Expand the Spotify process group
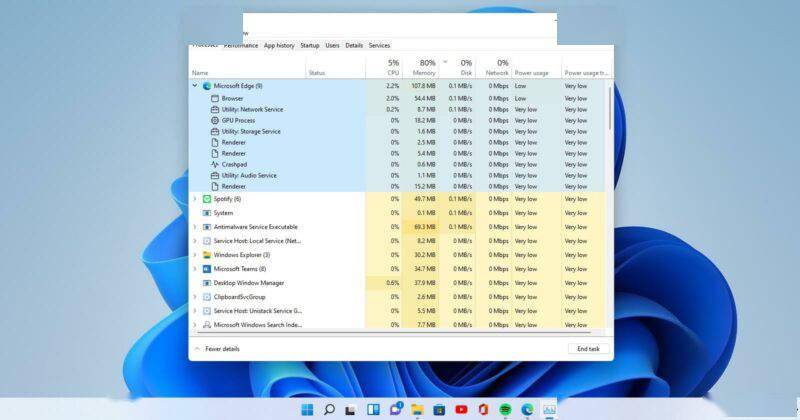 click(x=195, y=199)
